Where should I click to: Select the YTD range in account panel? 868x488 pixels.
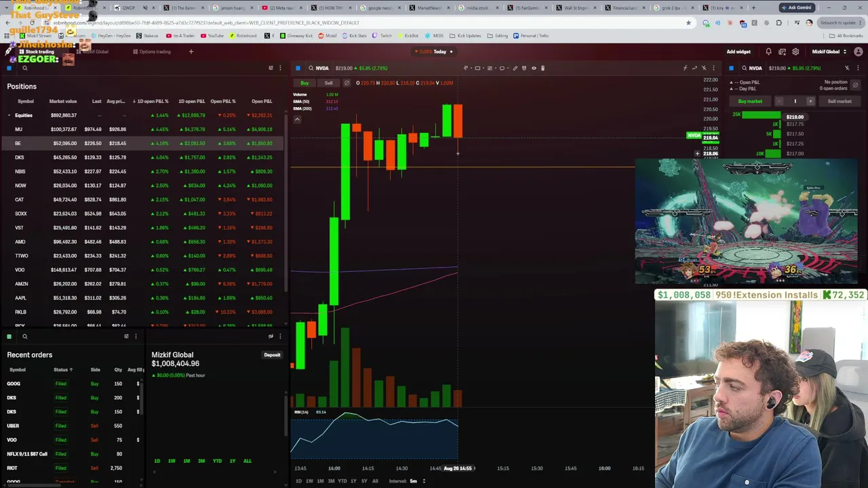(x=217, y=461)
